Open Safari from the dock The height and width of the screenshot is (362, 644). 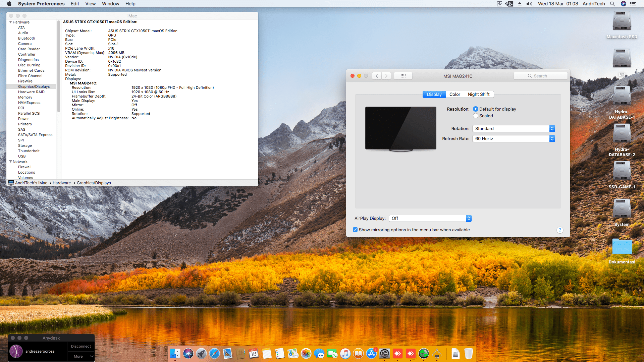214,353
